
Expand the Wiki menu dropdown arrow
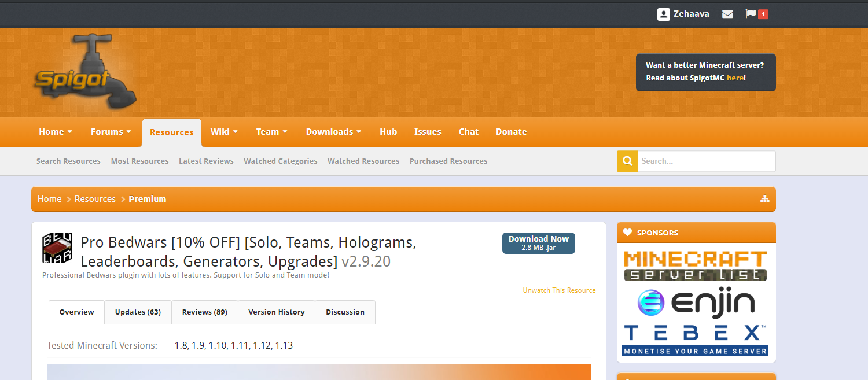coord(236,132)
